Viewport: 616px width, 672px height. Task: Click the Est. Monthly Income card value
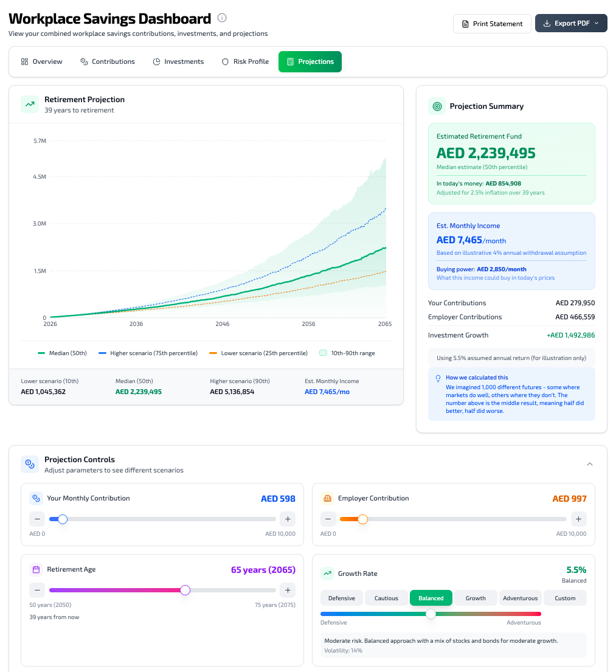(x=471, y=240)
